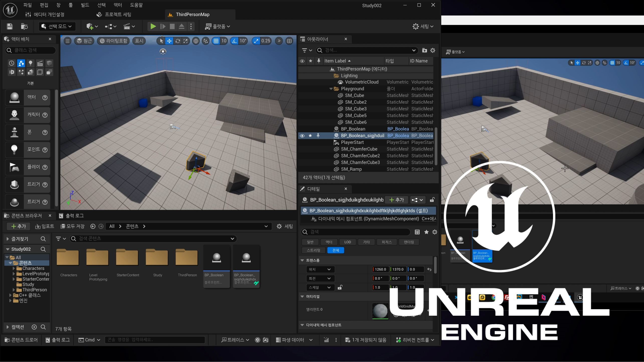
Task: Select the LOD filter in details
Action: (x=348, y=242)
